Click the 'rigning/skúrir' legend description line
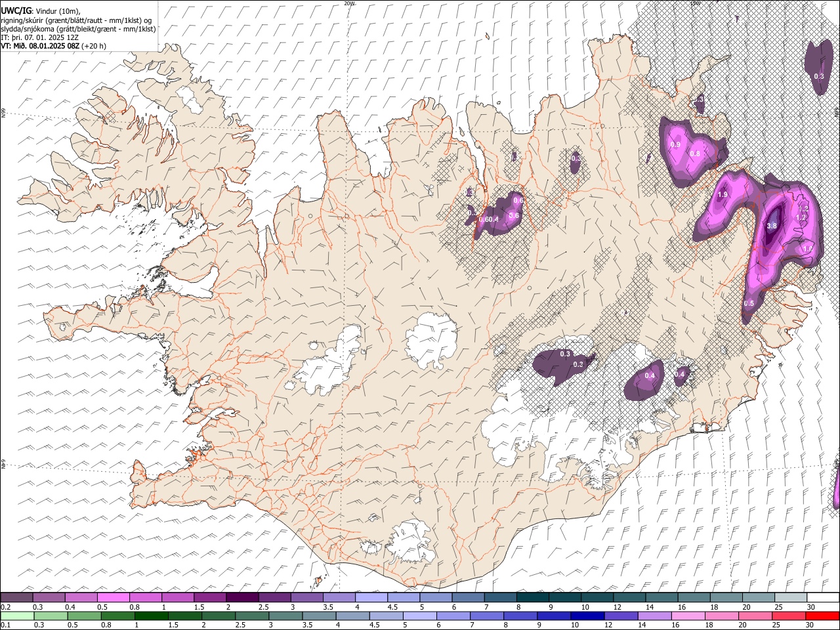Image resolution: width=840 pixels, height=630 pixels. tap(76, 20)
